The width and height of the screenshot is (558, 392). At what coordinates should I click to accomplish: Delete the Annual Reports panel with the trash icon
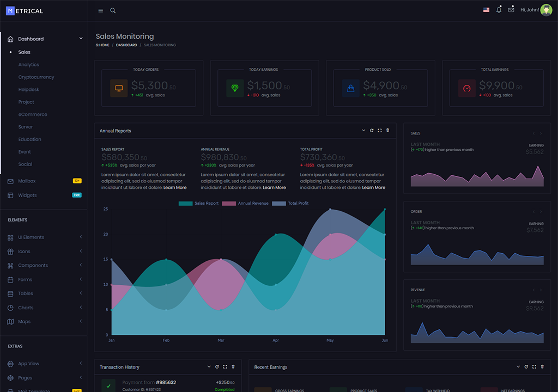click(388, 131)
